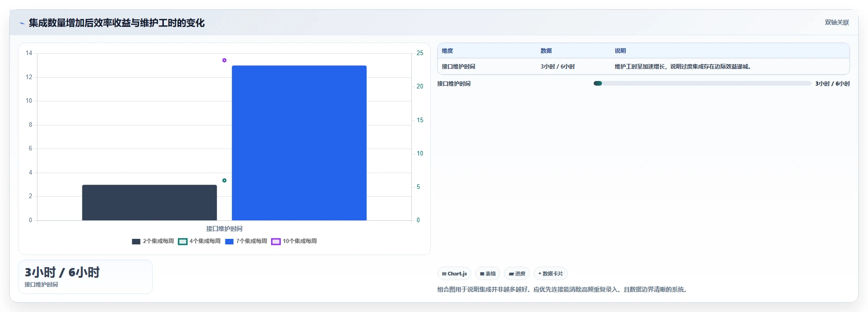The image size is (868, 312).
Task: Click the table note starting 维护工时呈加速增长
Action: click(683, 67)
